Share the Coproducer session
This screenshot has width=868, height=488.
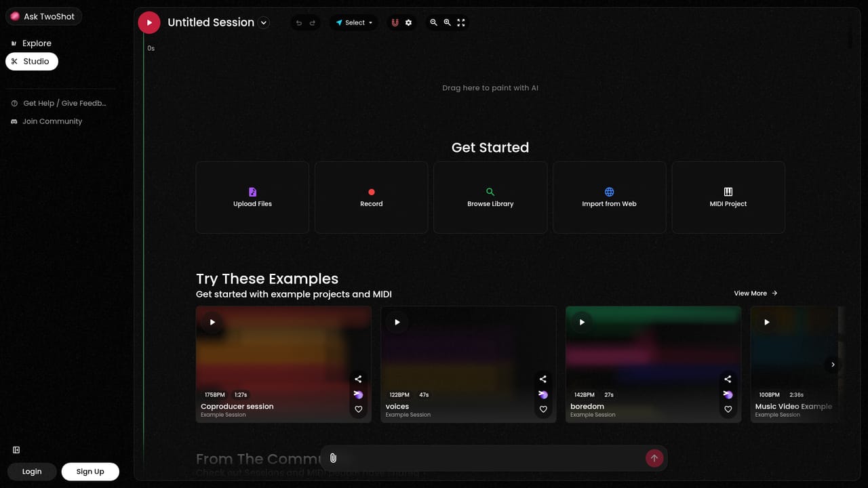click(x=359, y=380)
